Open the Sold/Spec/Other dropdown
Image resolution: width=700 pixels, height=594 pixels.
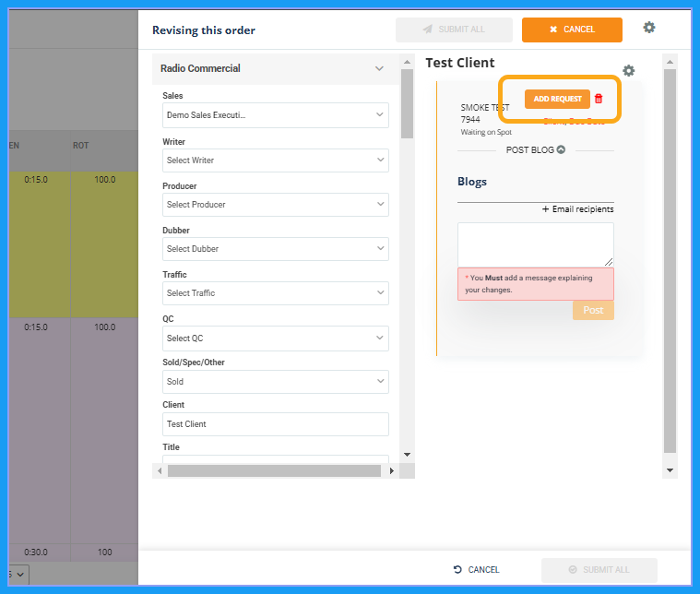pyautogui.click(x=275, y=382)
